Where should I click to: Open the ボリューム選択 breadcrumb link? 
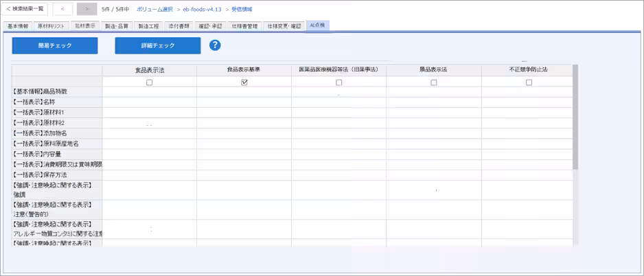(x=154, y=9)
